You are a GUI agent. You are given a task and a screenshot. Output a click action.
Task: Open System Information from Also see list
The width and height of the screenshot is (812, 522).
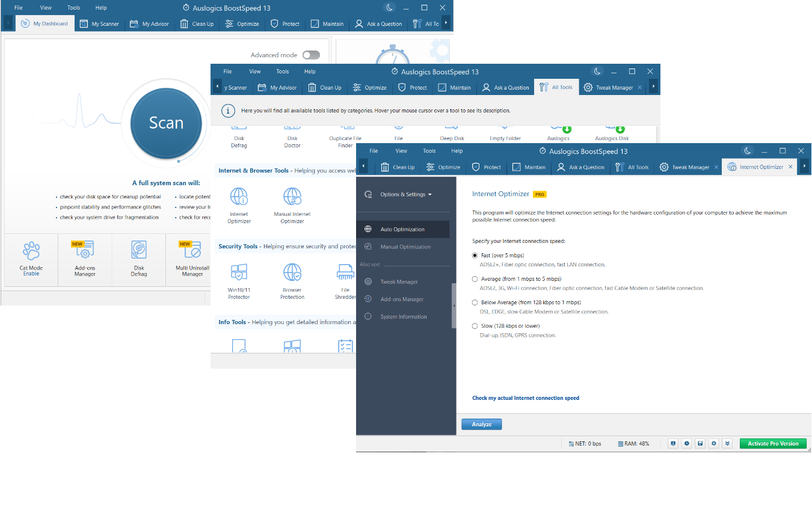coord(402,316)
